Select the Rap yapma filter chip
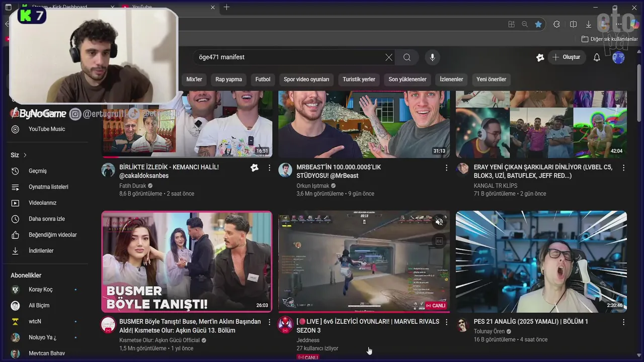Image resolution: width=644 pixels, height=362 pixels. (x=228, y=79)
